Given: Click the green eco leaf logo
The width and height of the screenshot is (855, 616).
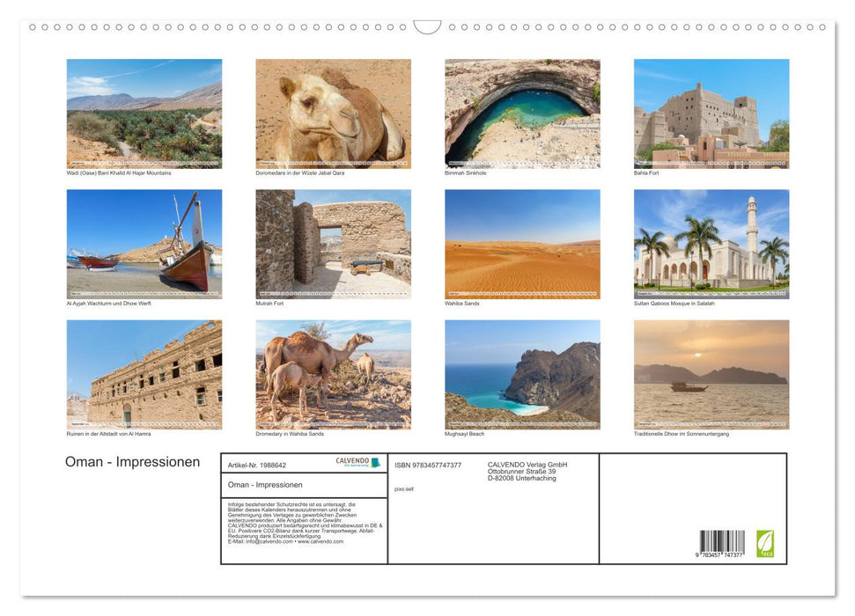Looking at the screenshot, I should click(x=764, y=542).
